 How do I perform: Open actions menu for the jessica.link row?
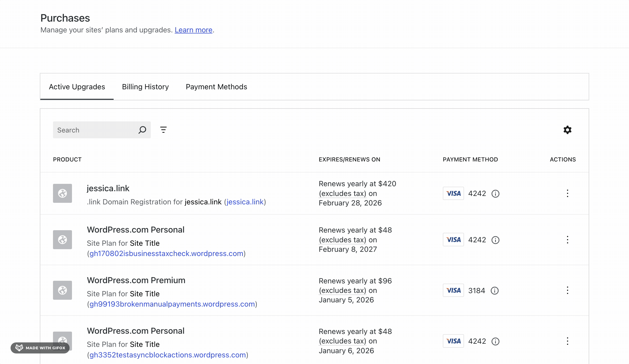click(x=567, y=193)
